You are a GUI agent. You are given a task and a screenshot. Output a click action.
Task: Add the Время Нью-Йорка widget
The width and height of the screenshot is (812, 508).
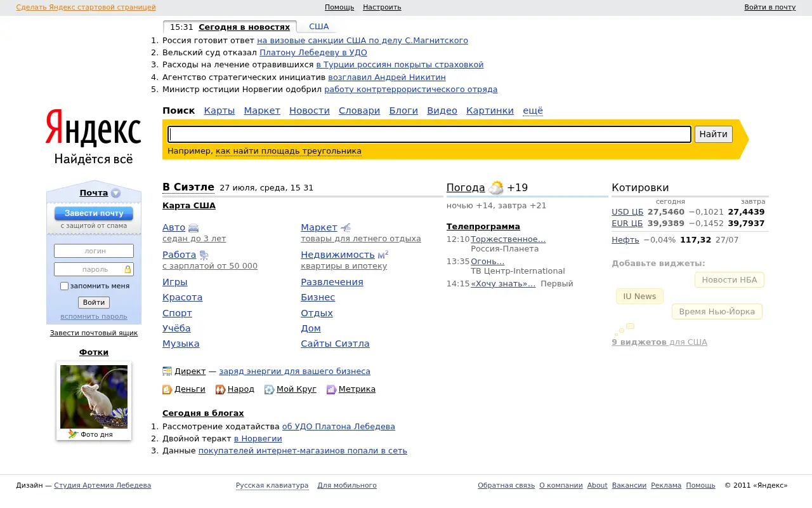click(x=717, y=312)
